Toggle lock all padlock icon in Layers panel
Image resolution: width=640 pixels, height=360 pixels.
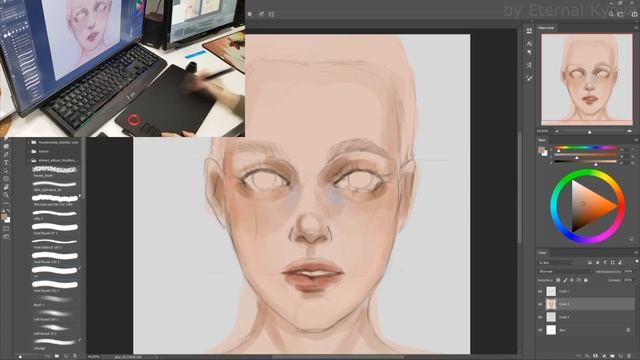[x=586, y=280]
